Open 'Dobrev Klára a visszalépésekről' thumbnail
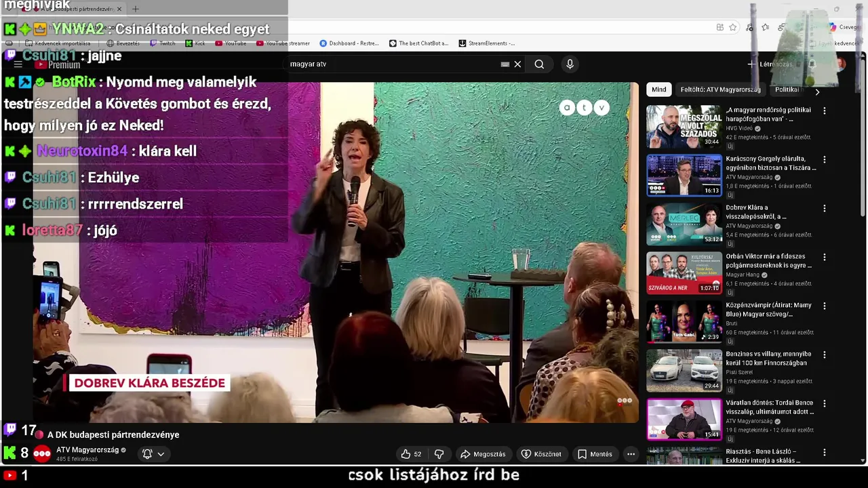This screenshot has height=488, width=868. click(x=684, y=224)
